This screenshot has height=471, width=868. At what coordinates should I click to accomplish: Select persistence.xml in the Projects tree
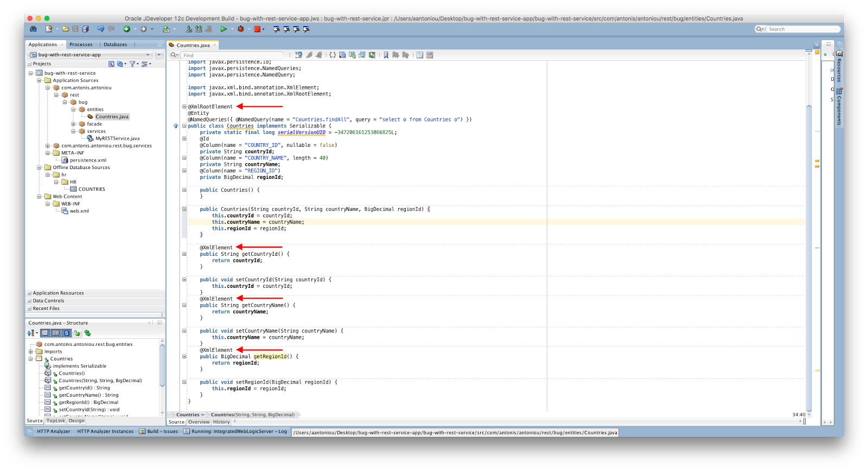[88, 160]
